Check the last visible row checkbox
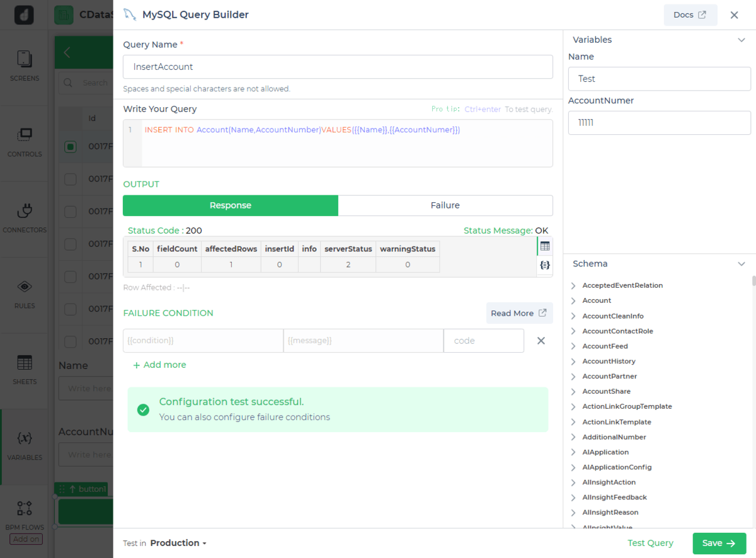 71,341
